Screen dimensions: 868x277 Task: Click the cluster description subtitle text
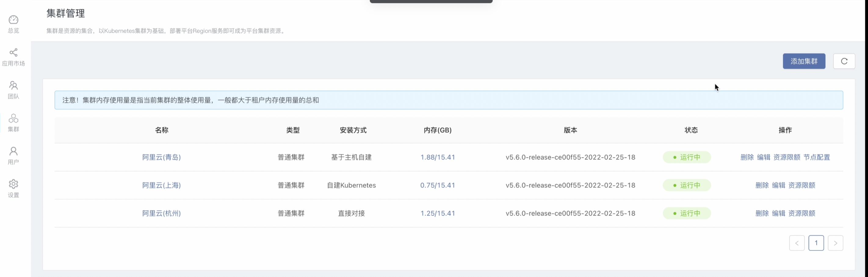[x=166, y=31]
